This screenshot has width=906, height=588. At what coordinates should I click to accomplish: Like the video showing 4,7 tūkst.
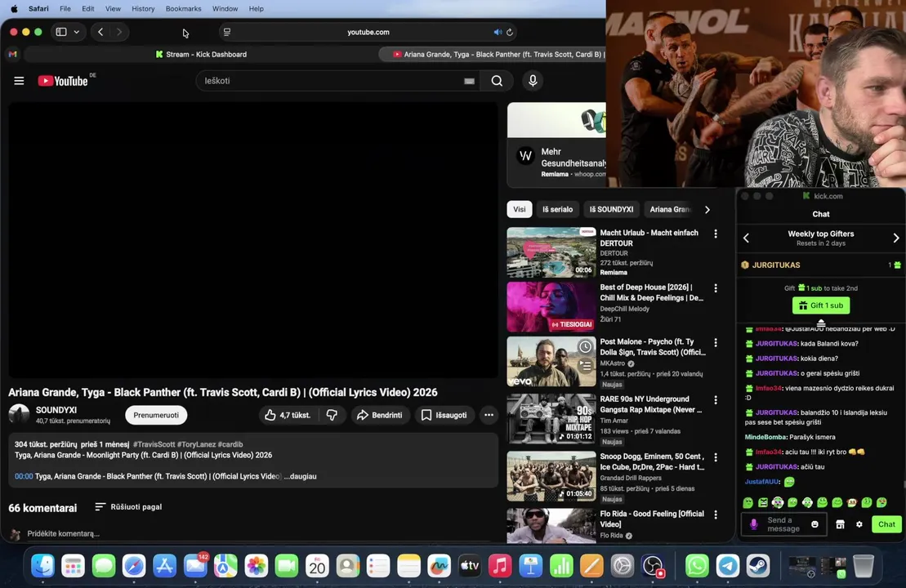288,415
